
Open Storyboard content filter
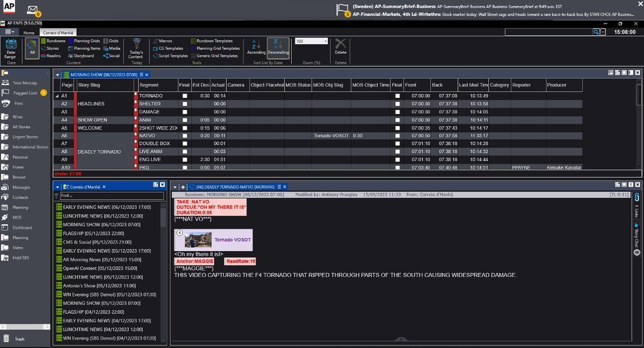(80, 56)
